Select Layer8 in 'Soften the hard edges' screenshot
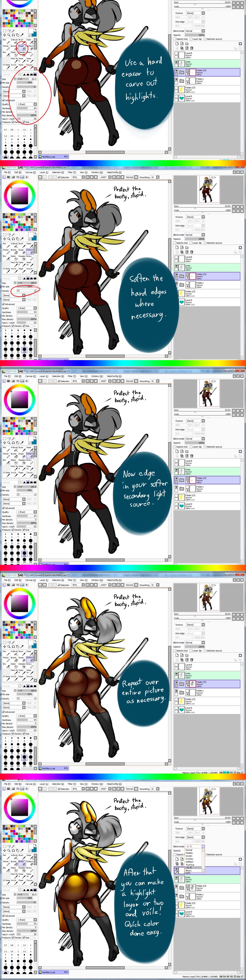Screen dimensions: 246x980 (207, 259)
